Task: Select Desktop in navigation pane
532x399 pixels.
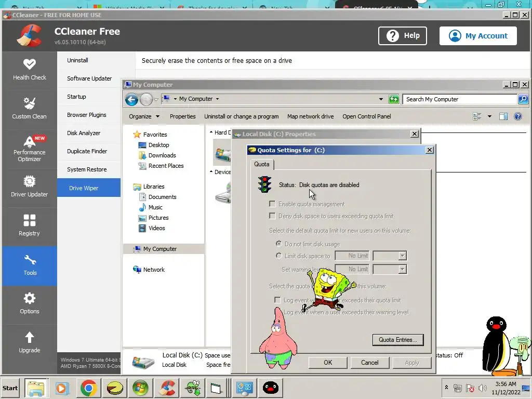Action: pos(158,145)
